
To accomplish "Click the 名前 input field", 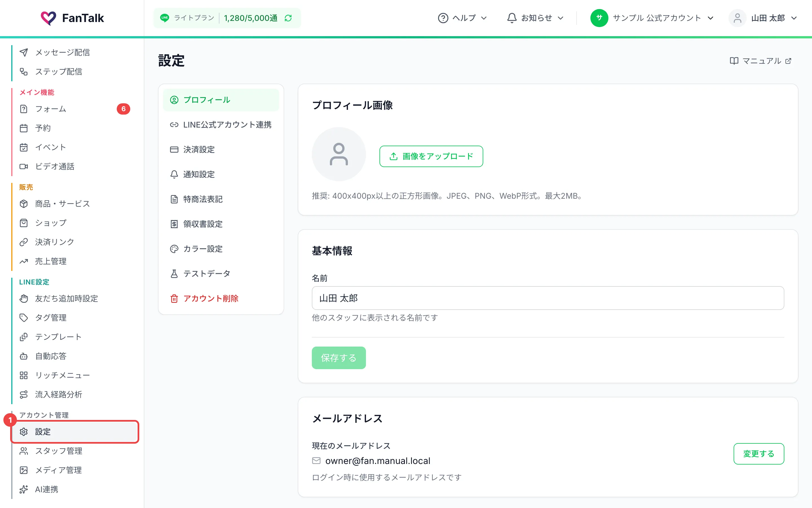I will pos(548,298).
